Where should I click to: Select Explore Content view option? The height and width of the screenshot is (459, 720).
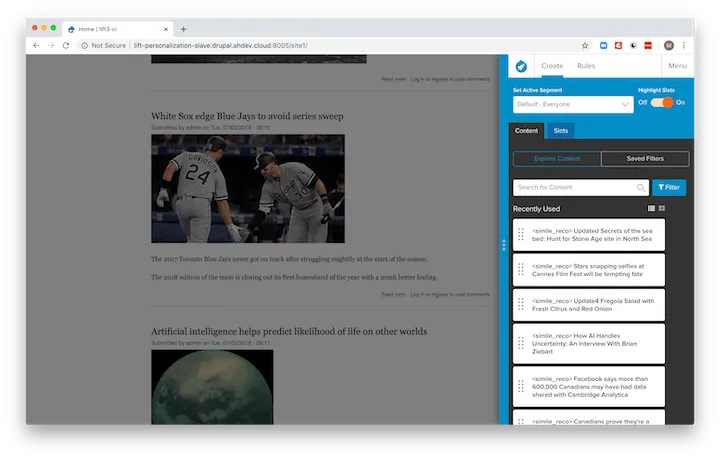(556, 158)
